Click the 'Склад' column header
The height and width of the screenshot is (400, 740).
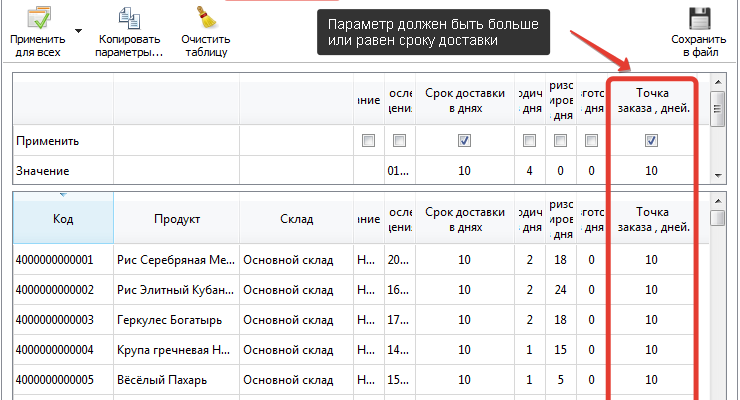point(297,219)
